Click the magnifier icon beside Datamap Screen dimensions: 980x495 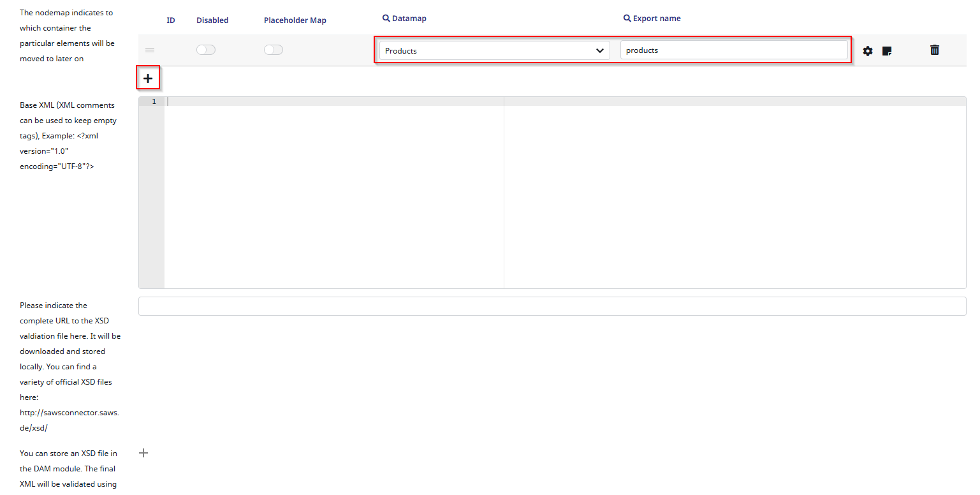point(386,18)
